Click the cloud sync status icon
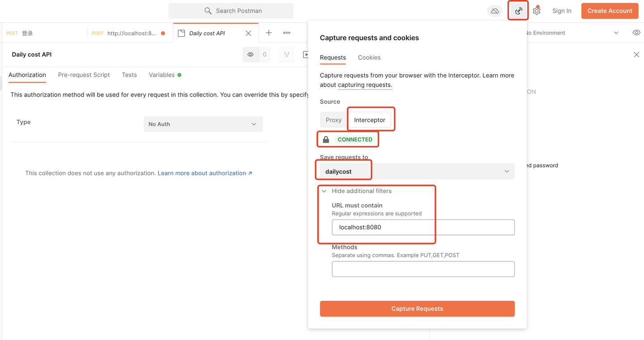Image resolution: width=644 pixels, height=340 pixels. [x=495, y=11]
